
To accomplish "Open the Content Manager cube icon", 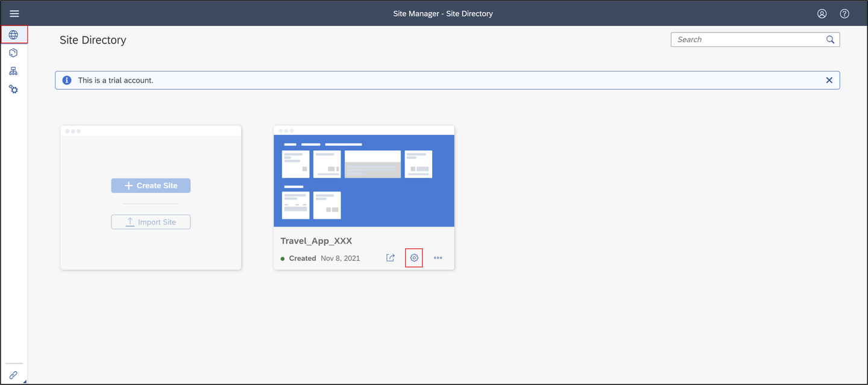I will tap(13, 53).
